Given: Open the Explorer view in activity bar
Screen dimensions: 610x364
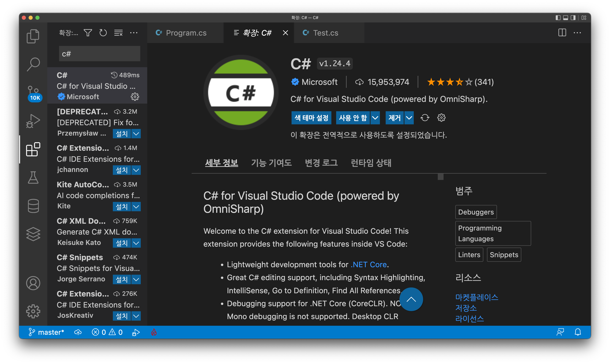Looking at the screenshot, I should point(33,36).
